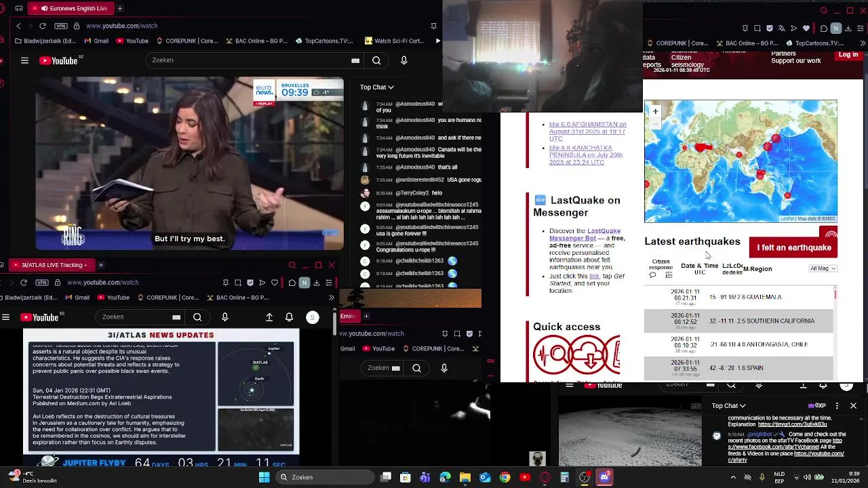Select the 3I/ATLAS LIVE Tracking tab
This screenshot has height=488, width=868.
click(x=51, y=265)
